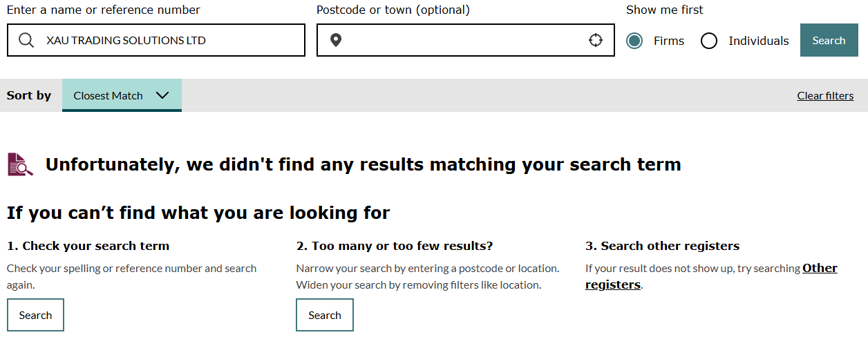
Task: Click the Postcode or town (optional) label
Action: click(x=393, y=10)
